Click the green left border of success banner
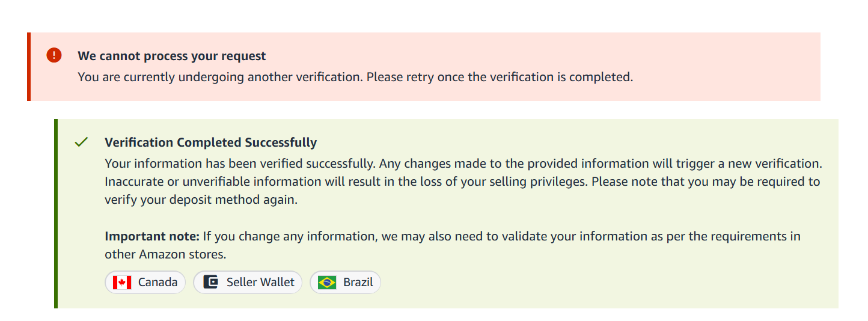868x321 pixels. coord(56,213)
